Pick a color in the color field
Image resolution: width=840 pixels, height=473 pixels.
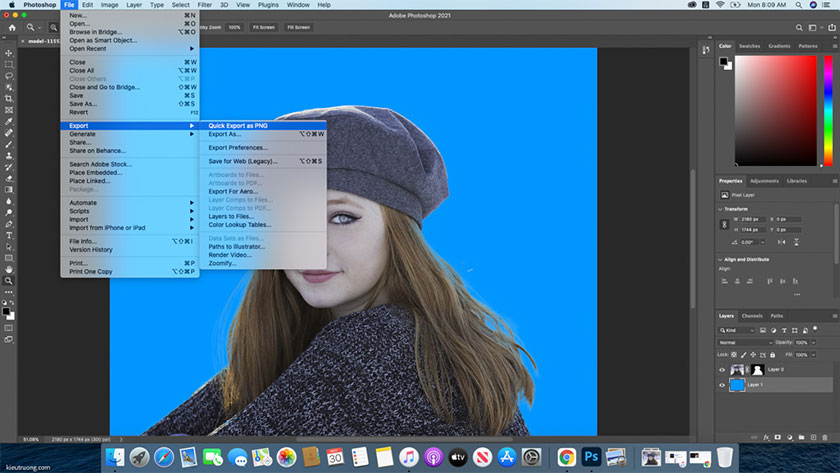coord(776,110)
